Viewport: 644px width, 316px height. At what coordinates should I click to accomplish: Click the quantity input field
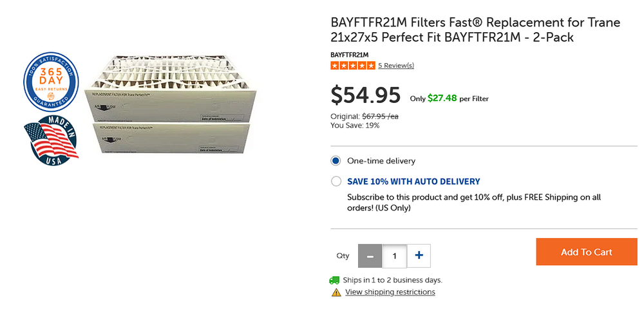394,256
